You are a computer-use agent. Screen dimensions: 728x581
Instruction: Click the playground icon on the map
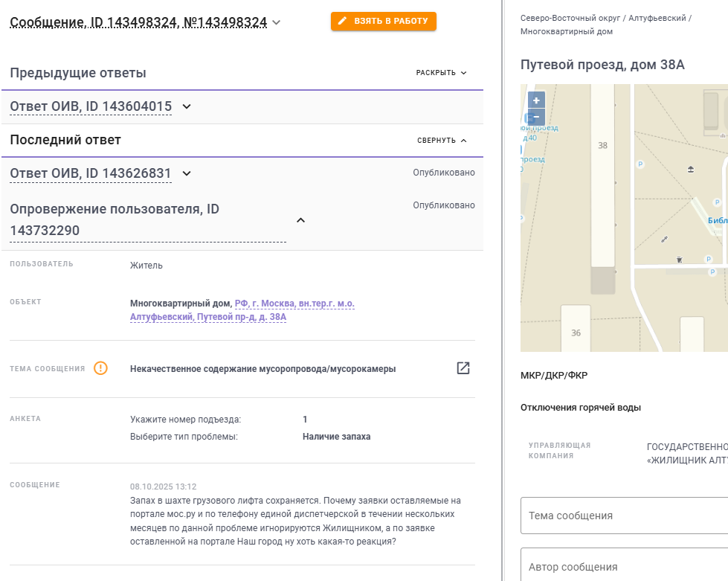(691, 170)
